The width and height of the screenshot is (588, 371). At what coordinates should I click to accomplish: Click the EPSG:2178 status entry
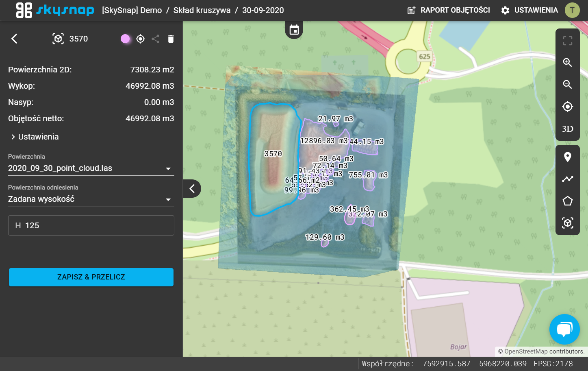tap(553, 364)
